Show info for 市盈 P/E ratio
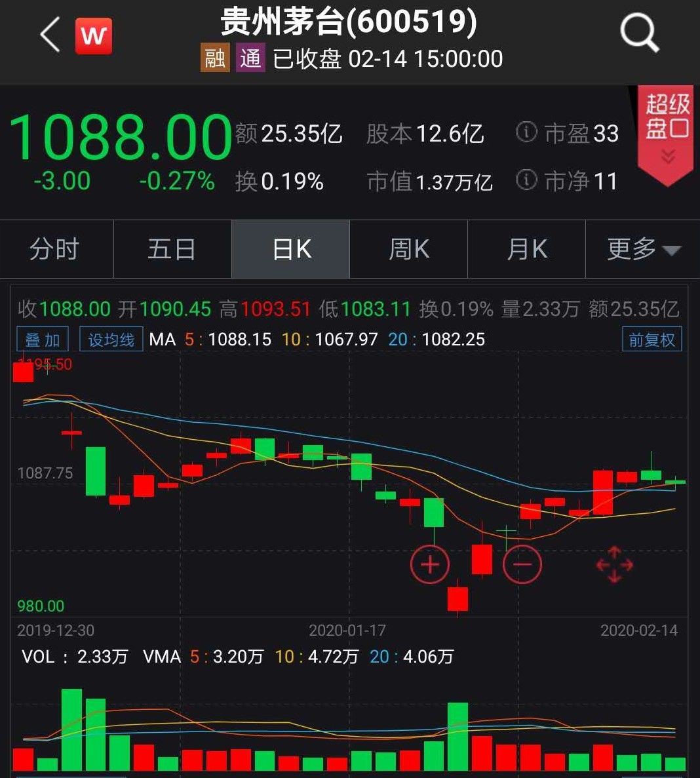Viewport: 700px width, 778px height. tap(526, 132)
